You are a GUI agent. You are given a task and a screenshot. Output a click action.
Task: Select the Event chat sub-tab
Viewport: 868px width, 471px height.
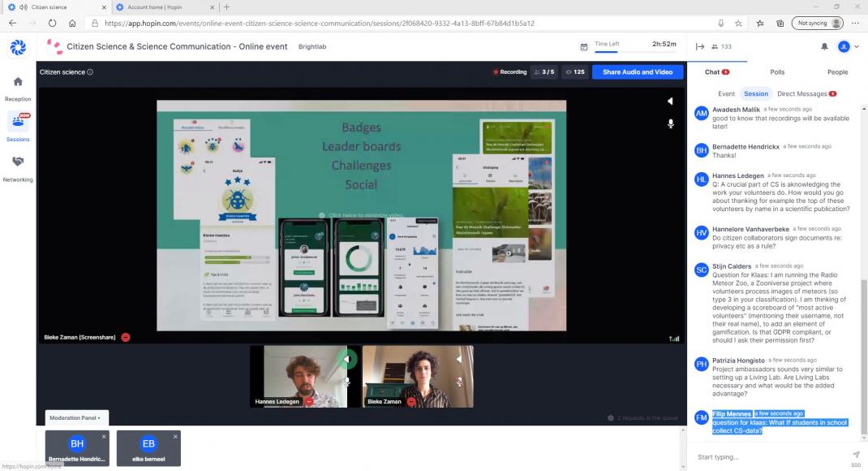point(726,93)
